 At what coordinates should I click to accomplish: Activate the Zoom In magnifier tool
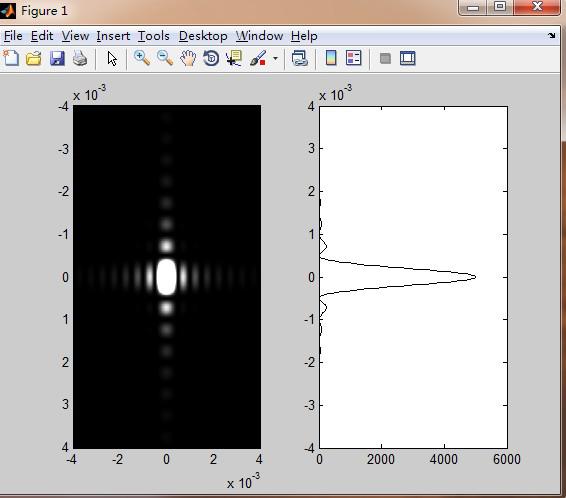coord(142,58)
